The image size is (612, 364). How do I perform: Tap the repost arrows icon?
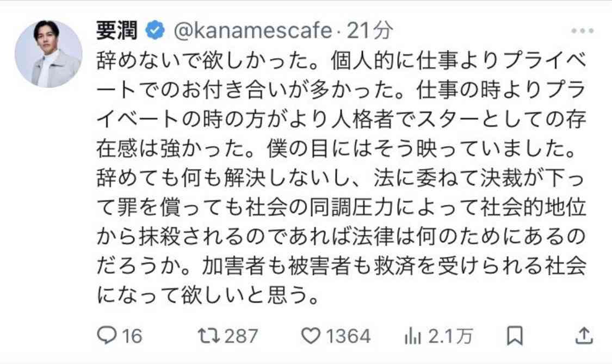tap(208, 336)
